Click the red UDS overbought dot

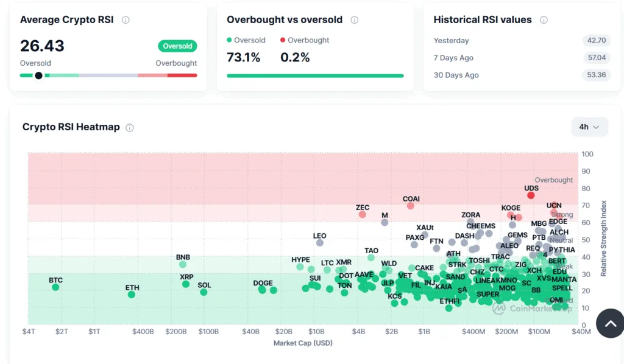coord(531,195)
